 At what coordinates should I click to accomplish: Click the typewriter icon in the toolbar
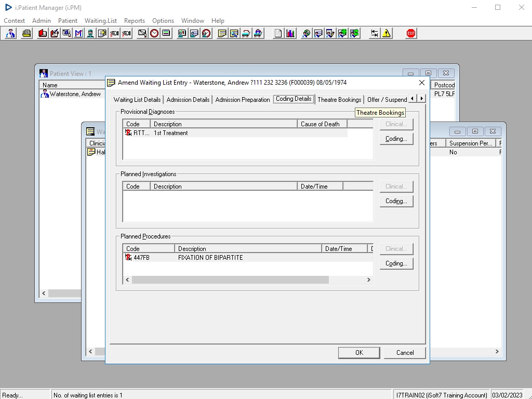[x=27, y=33]
